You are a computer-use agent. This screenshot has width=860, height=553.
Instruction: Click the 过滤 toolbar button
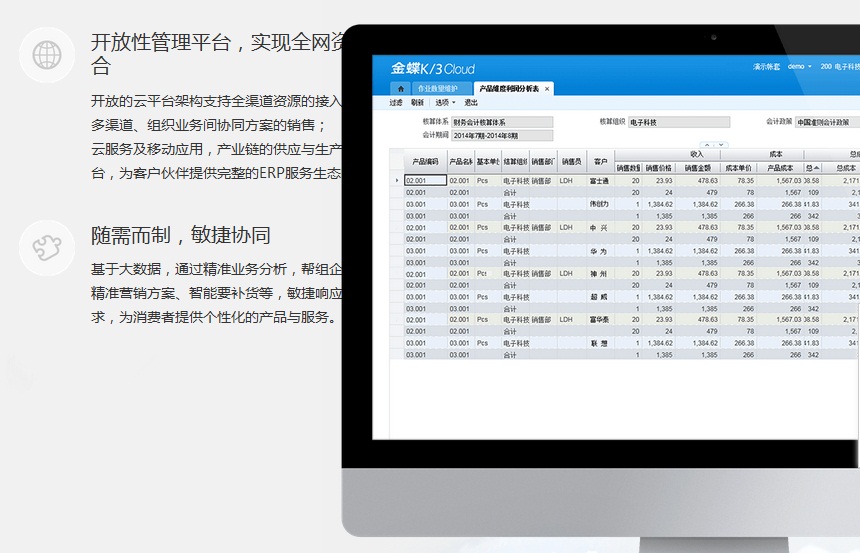[x=395, y=103]
